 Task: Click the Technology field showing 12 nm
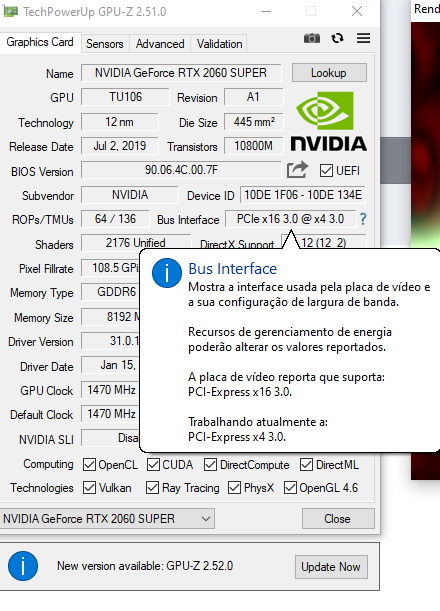[120, 122]
